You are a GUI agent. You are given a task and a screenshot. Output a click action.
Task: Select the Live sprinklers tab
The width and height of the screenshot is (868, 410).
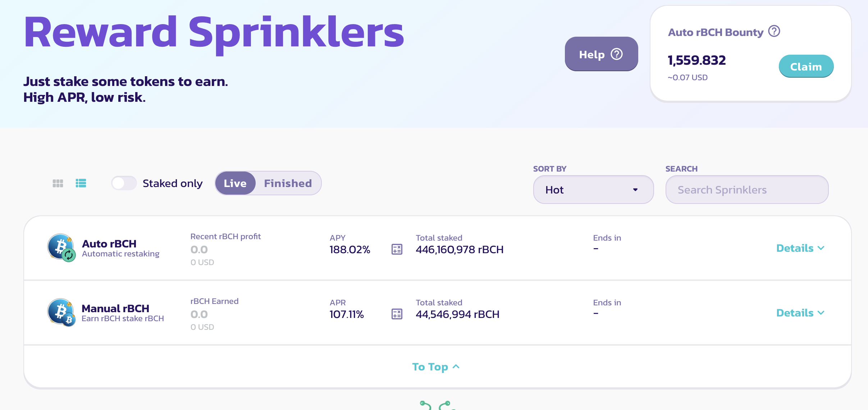[x=235, y=183]
